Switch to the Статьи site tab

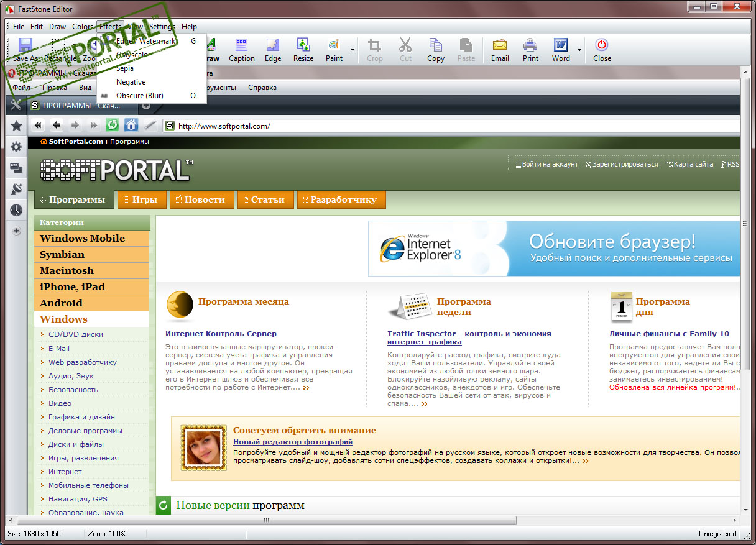tap(265, 199)
